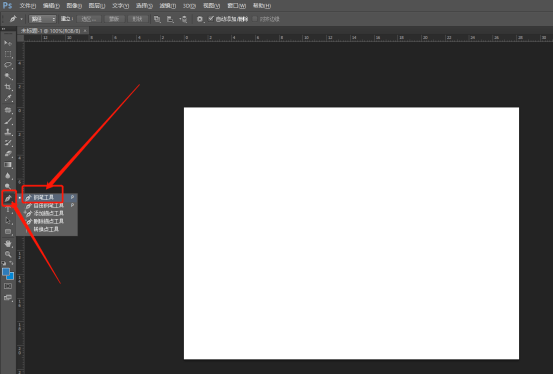Open the 文件 (File) menu
The width and height of the screenshot is (554, 374).
tap(28, 6)
